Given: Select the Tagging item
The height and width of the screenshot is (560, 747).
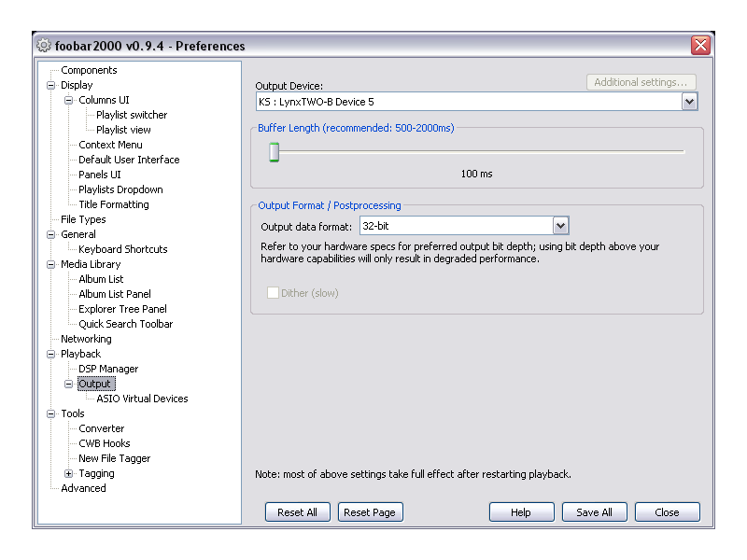Looking at the screenshot, I should point(97,473).
